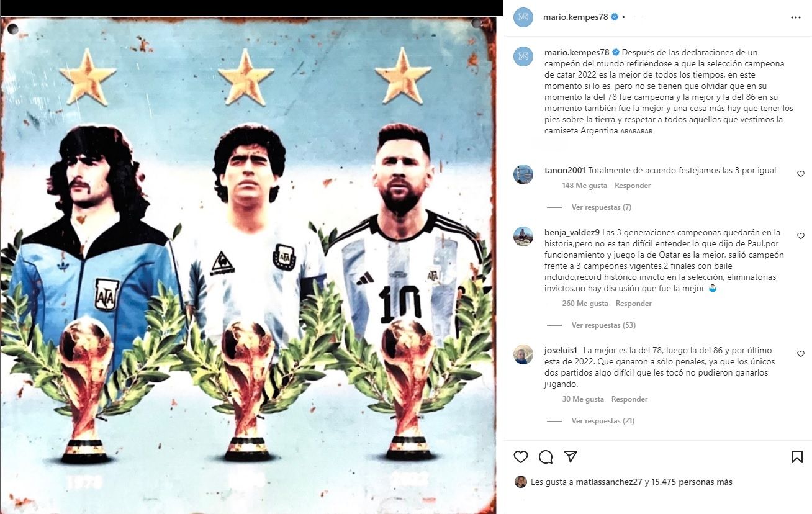Image resolution: width=812 pixels, height=514 pixels.
Task: Like joseluis1_'s comment with the heart
Action: 801,354
